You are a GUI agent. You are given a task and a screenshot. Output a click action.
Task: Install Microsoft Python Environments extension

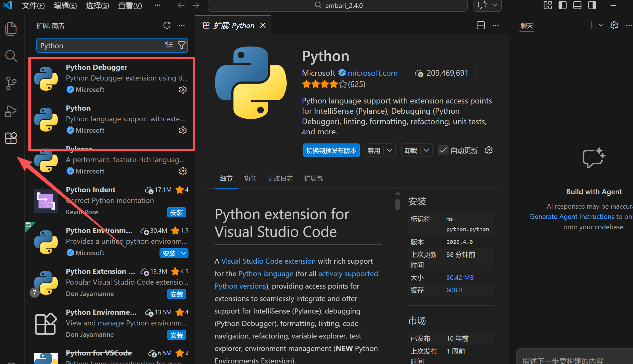coord(169,253)
